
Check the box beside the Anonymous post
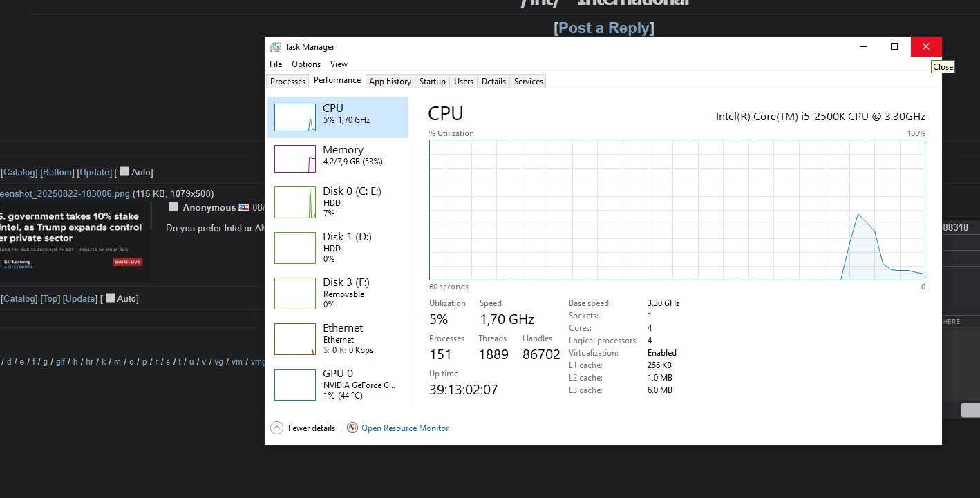click(173, 207)
